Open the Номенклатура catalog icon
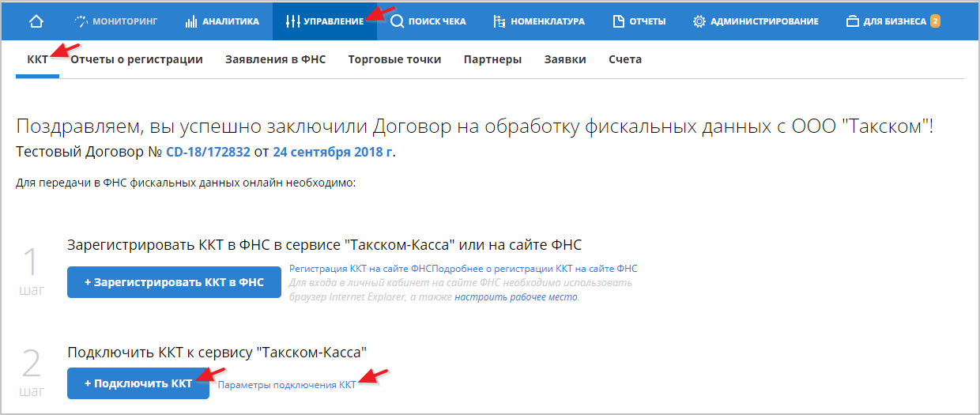 499,21
